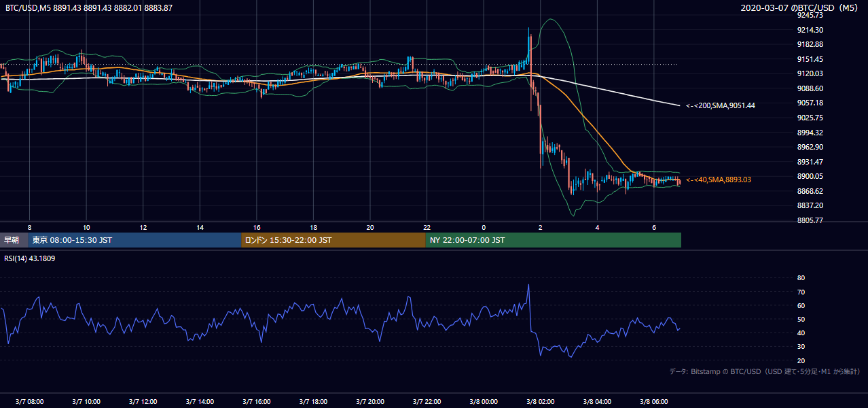Click hour label 0 under the price chart
The height and width of the screenshot is (408, 868).
point(484,227)
